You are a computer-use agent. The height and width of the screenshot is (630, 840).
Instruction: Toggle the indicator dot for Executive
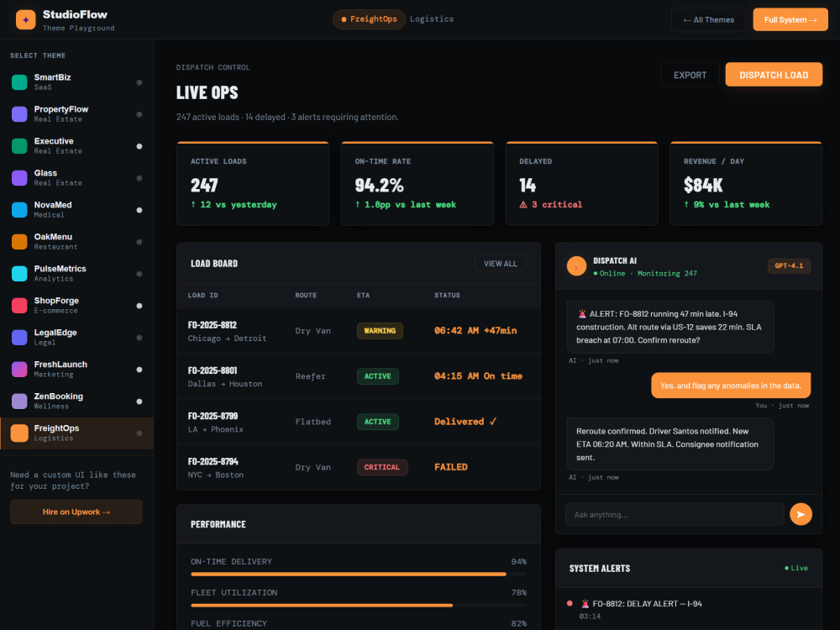(x=139, y=146)
